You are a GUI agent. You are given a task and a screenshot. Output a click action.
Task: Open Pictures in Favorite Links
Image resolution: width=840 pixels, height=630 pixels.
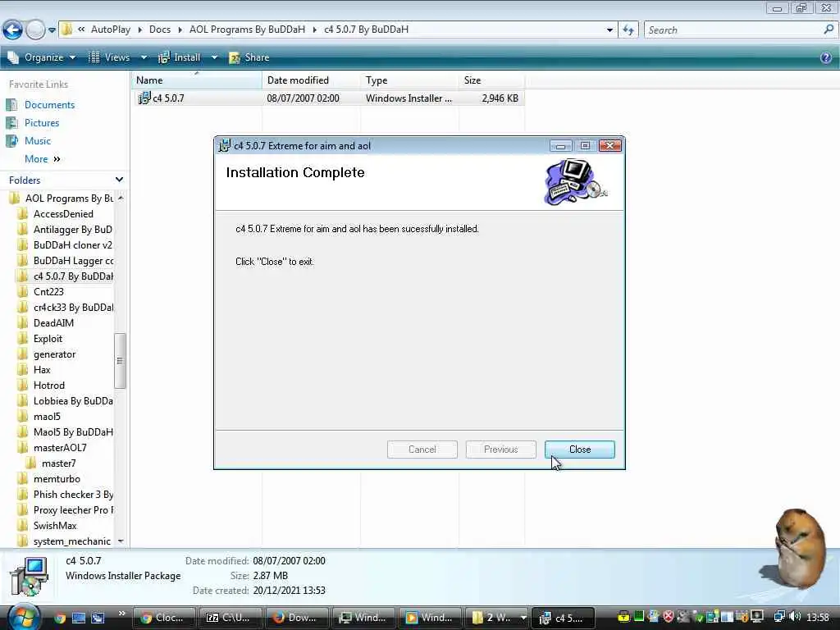pos(42,123)
